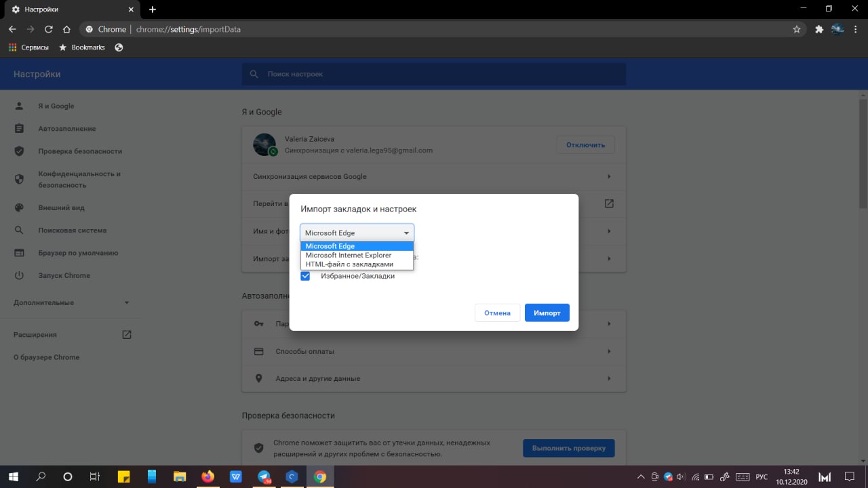Go back using the browser back arrow
868x488 pixels.
pos(12,29)
